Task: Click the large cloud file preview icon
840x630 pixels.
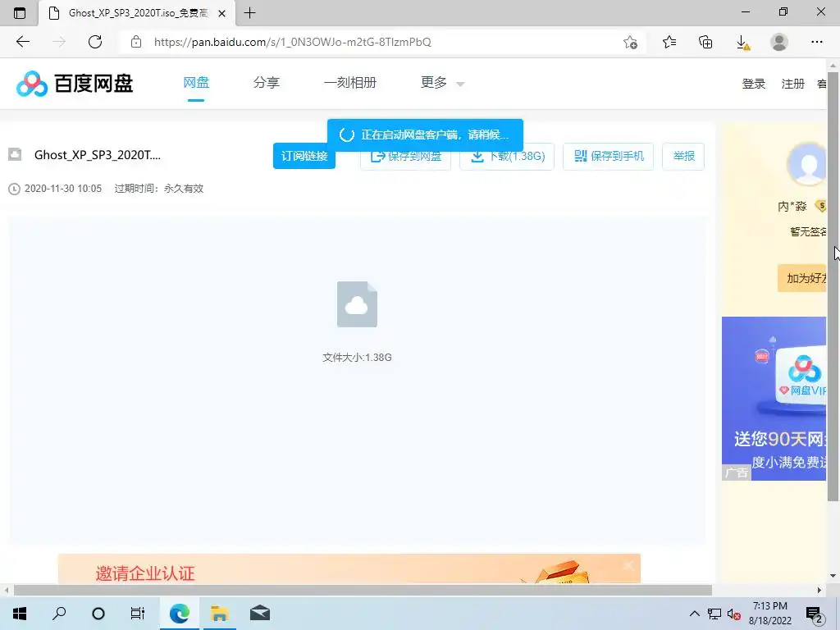Action: [357, 304]
